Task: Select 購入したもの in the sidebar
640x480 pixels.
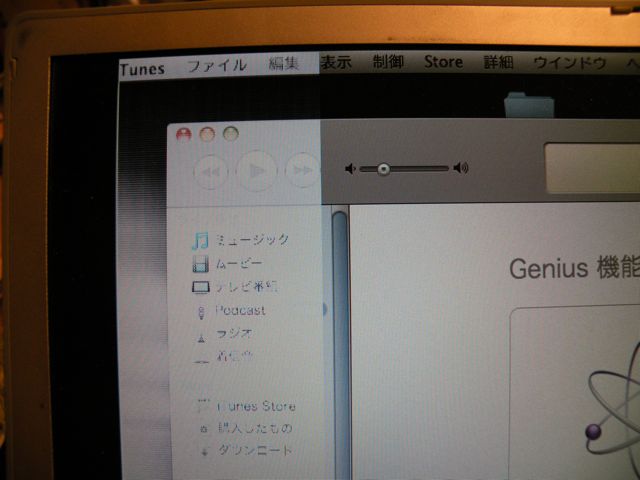Action: pyautogui.click(x=255, y=429)
